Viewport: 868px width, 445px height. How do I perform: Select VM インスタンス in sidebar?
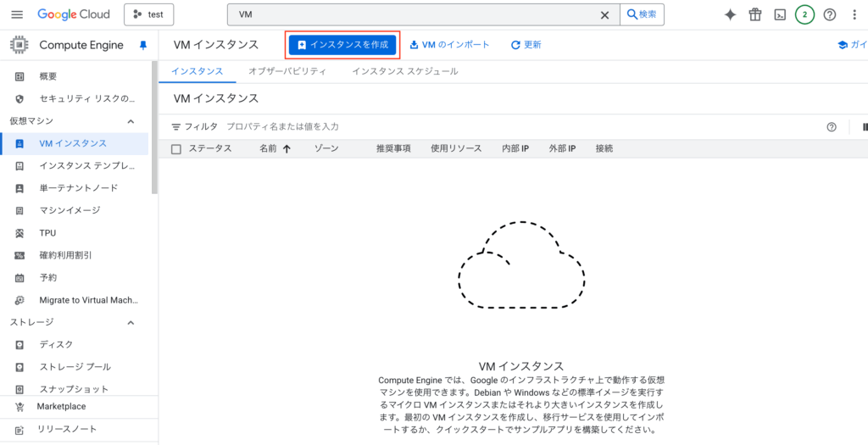point(75,144)
